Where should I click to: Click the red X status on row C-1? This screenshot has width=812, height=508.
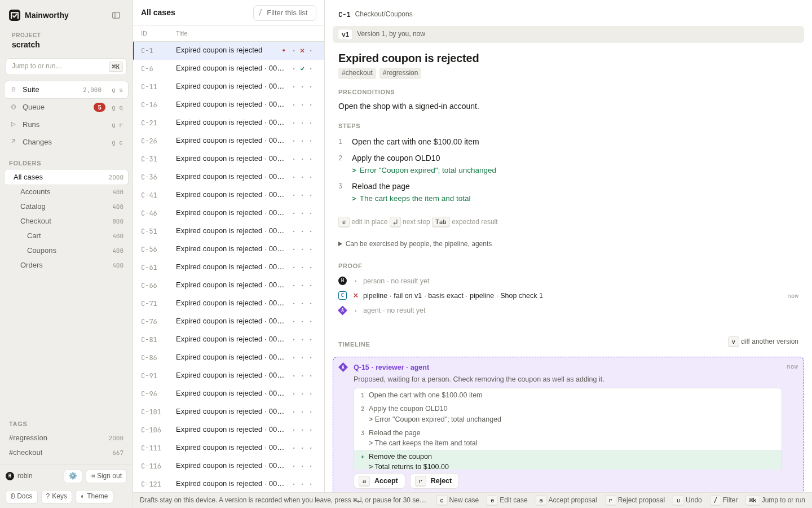pyautogui.click(x=302, y=51)
